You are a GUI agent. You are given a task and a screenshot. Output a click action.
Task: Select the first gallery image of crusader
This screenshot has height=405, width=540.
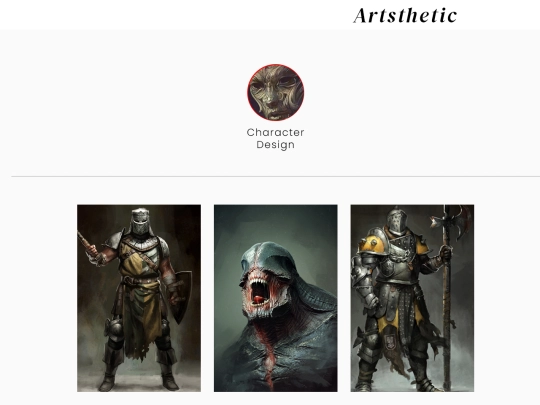click(139, 298)
